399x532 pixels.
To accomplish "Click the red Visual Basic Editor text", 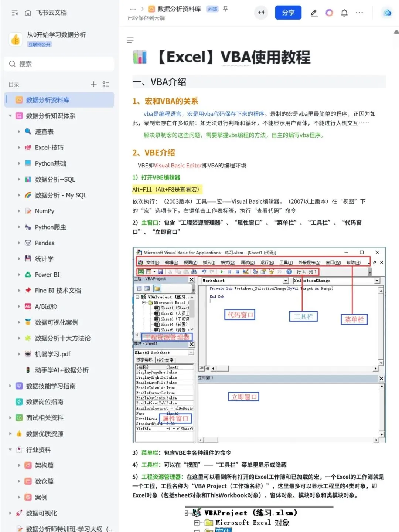I will tap(178, 165).
